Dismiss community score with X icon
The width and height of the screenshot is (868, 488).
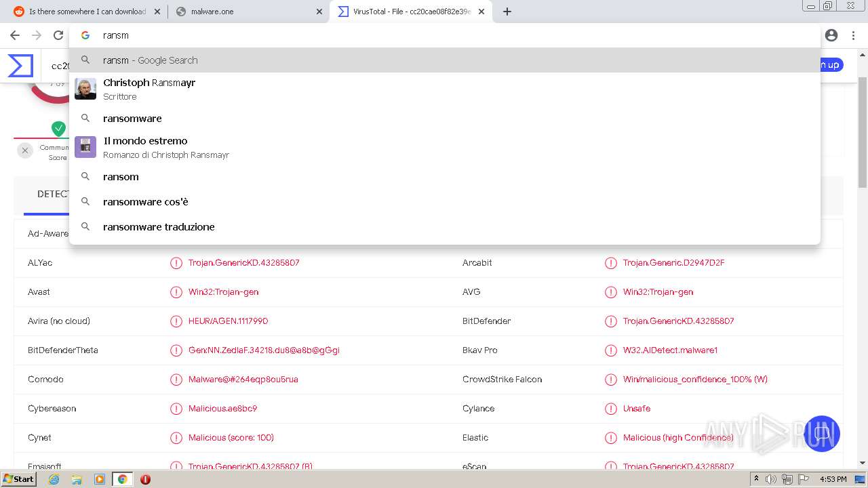(x=25, y=150)
